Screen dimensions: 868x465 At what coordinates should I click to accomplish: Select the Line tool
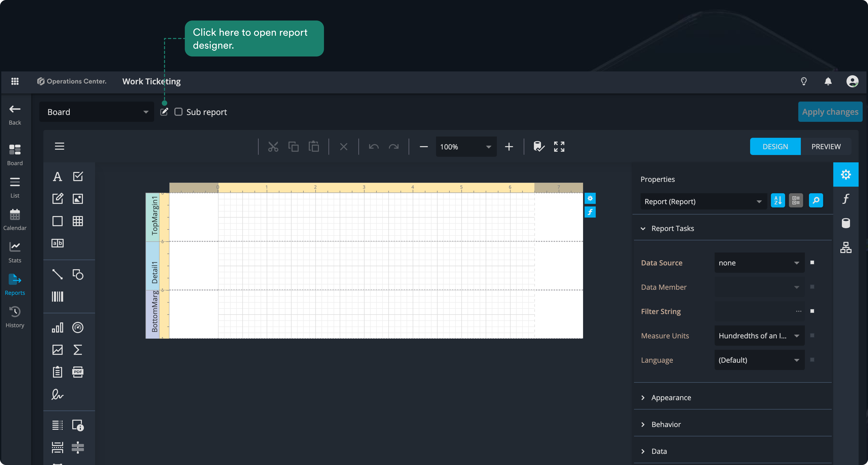click(58, 274)
